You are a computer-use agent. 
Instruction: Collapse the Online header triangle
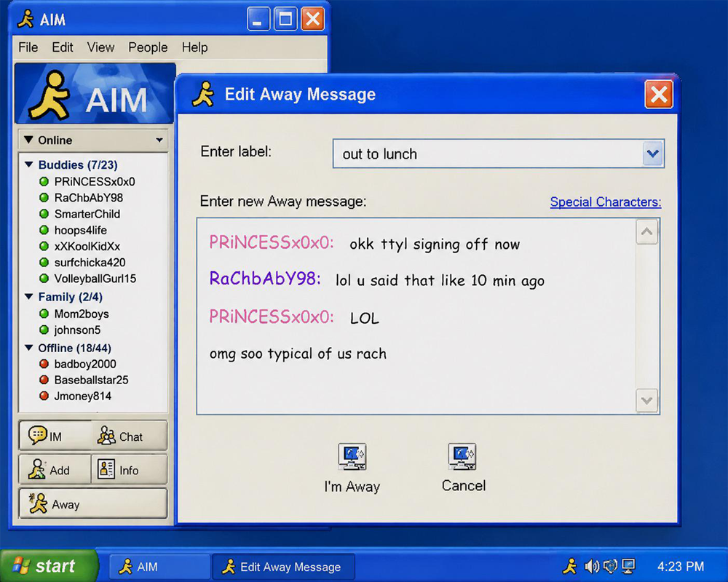pos(28,140)
